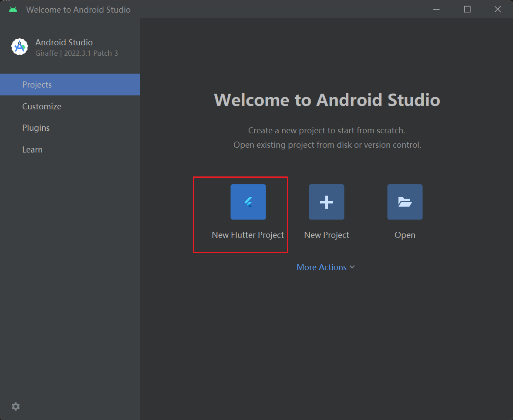The image size is (513, 420).
Task: Click the New Flutter Project label
Action: (248, 235)
